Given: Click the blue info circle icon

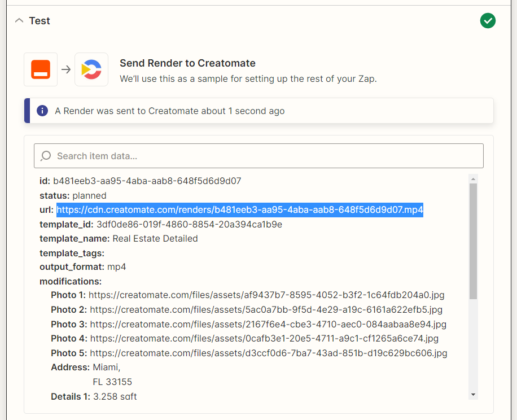Looking at the screenshot, I should tap(42, 111).
